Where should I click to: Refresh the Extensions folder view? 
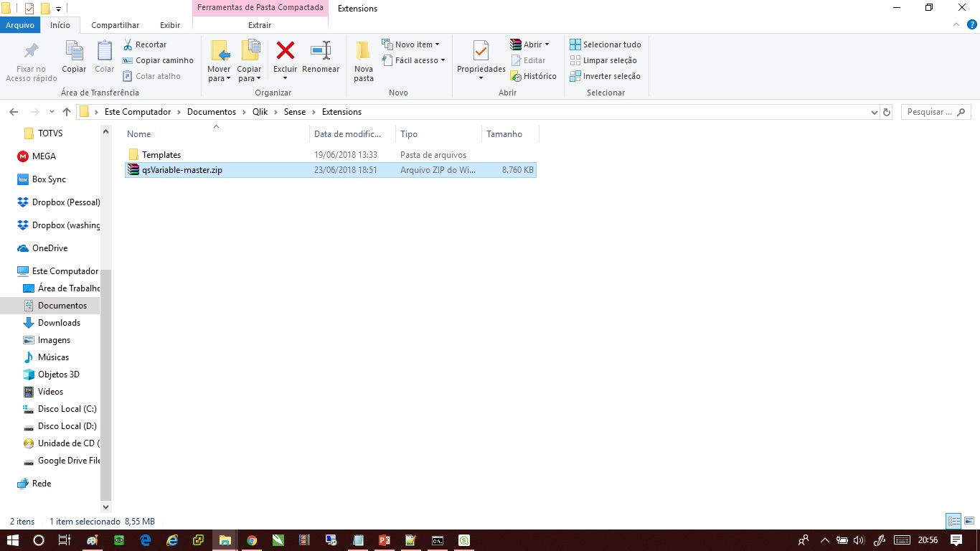point(887,112)
